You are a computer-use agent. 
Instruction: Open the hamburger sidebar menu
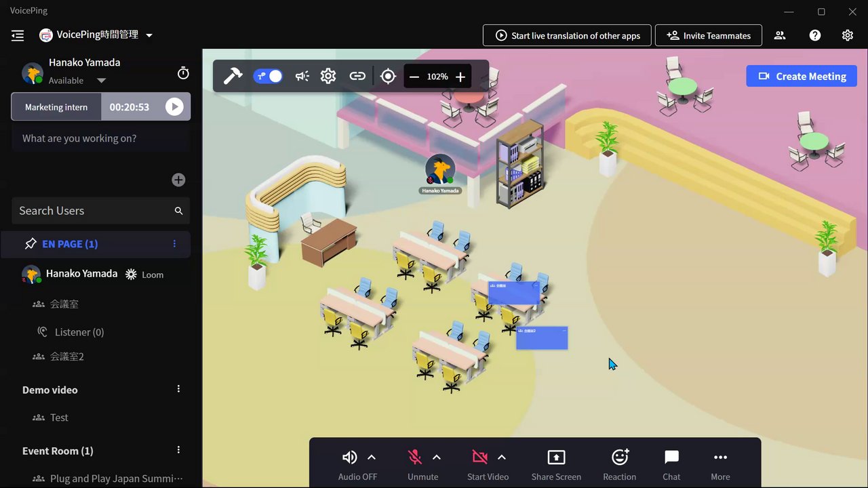point(18,35)
